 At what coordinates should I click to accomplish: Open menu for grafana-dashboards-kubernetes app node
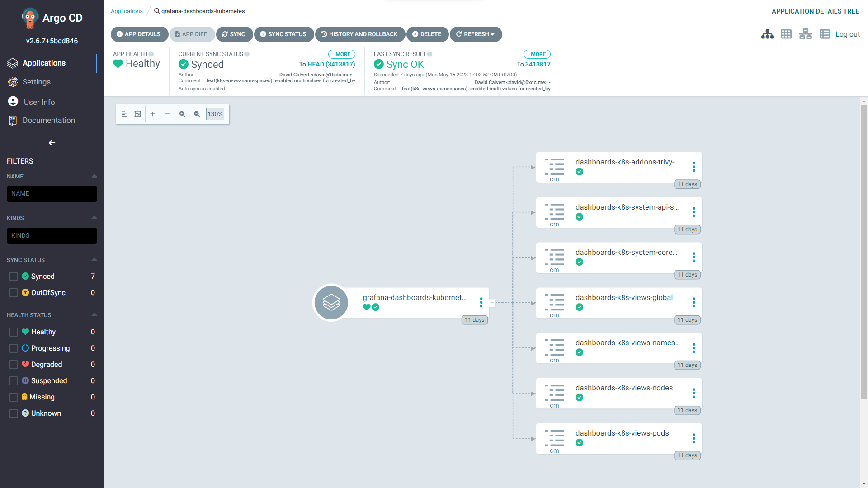click(481, 303)
